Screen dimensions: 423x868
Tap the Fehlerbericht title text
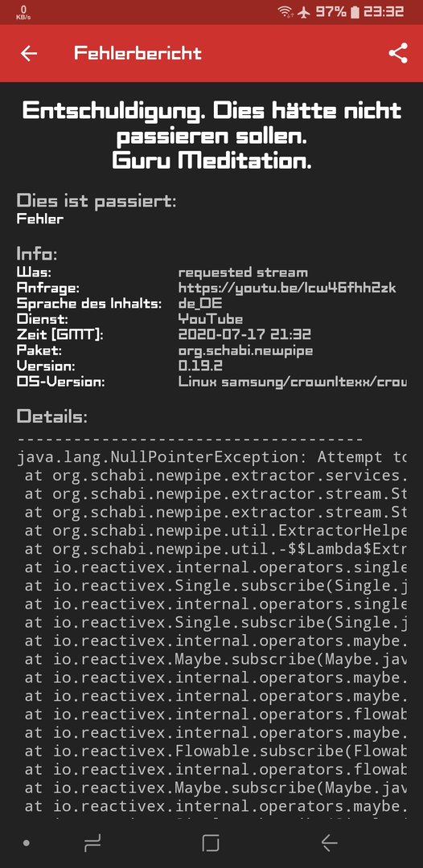[138, 53]
